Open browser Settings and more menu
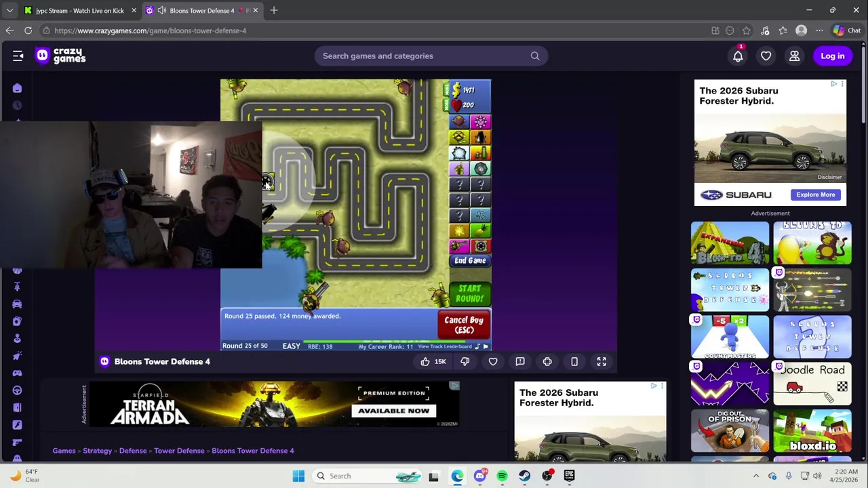The width and height of the screenshot is (868, 488). coord(819,30)
